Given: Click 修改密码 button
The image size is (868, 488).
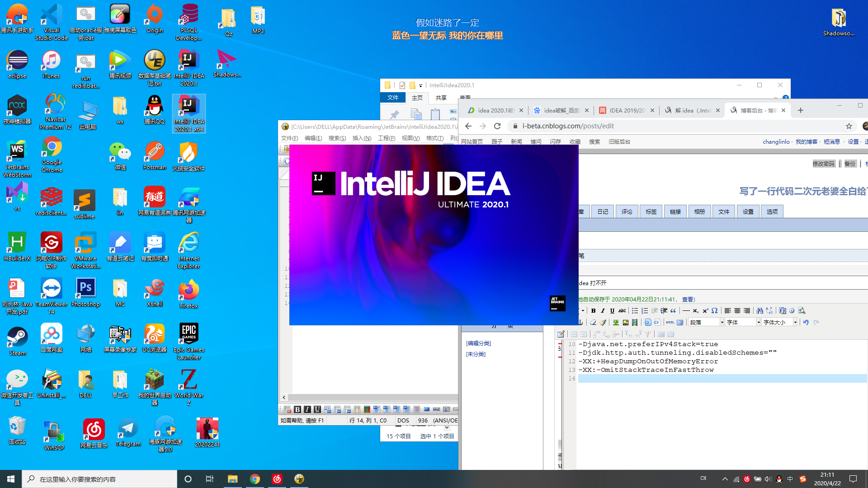Looking at the screenshot, I should click(824, 164).
